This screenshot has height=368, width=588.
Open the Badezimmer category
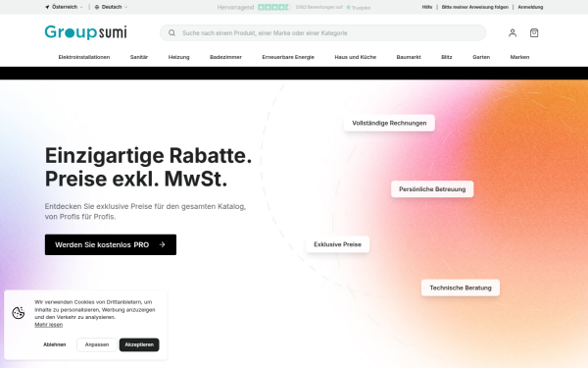[225, 57]
